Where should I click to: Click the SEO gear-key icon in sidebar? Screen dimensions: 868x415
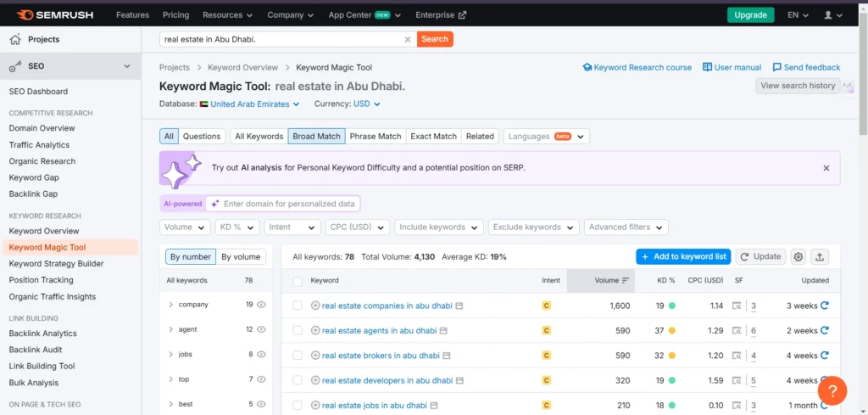tap(15, 66)
